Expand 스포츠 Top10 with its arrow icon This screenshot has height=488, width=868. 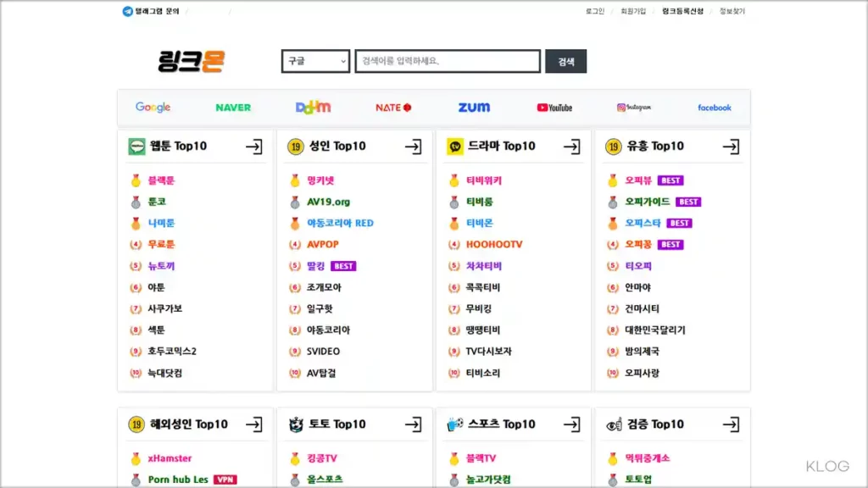pyautogui.click(x=572, y=424)
